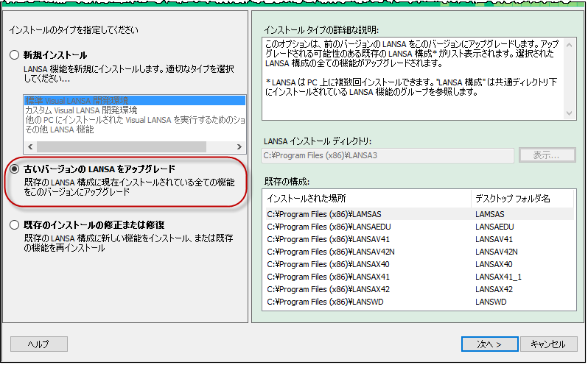
Task: Click LANSAV42N desktop folder name cell
Action: click(497, 252)
